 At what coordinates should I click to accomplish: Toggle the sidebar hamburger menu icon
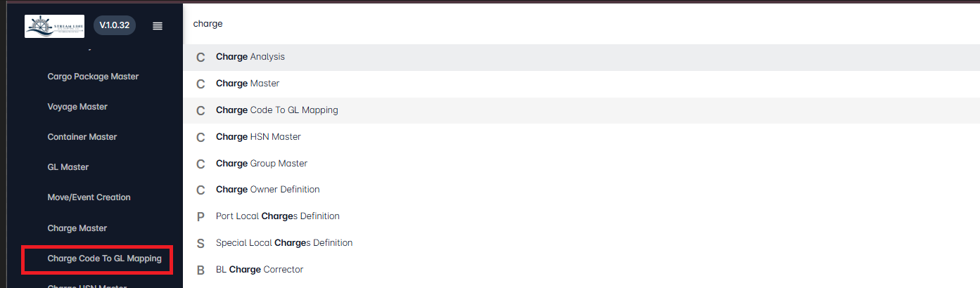pyautogui.click(x=158, y=26)
